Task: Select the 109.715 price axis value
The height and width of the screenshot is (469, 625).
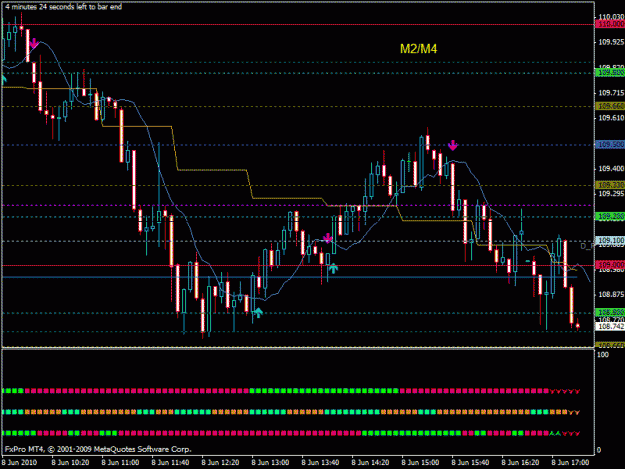Action: coord(611,93)
